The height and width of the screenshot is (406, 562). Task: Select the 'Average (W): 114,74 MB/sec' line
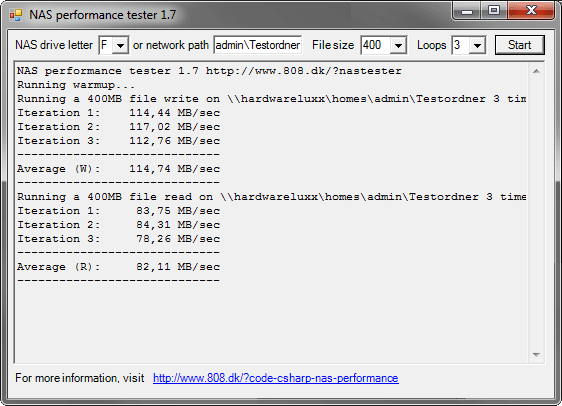[119, 169]
